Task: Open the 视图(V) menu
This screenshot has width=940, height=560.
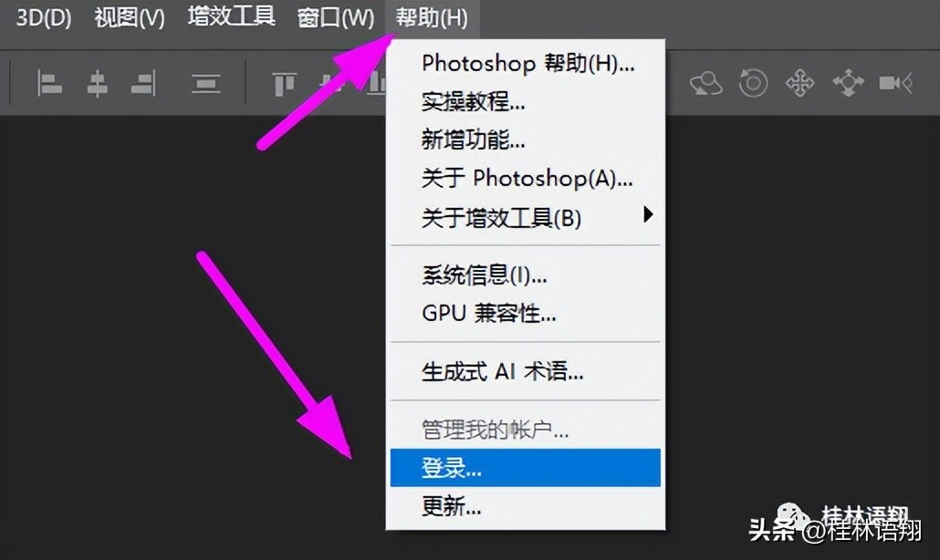Action: [130, 17]
